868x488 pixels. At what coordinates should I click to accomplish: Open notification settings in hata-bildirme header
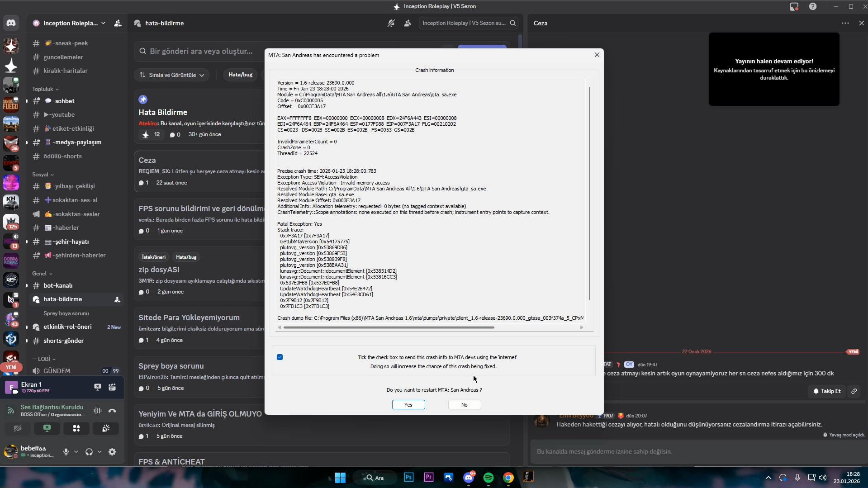(x=391, y=23)
